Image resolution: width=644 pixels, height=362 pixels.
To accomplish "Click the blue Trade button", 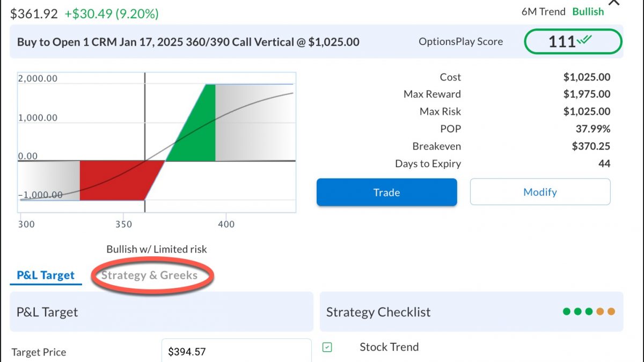I will [386, 192].
